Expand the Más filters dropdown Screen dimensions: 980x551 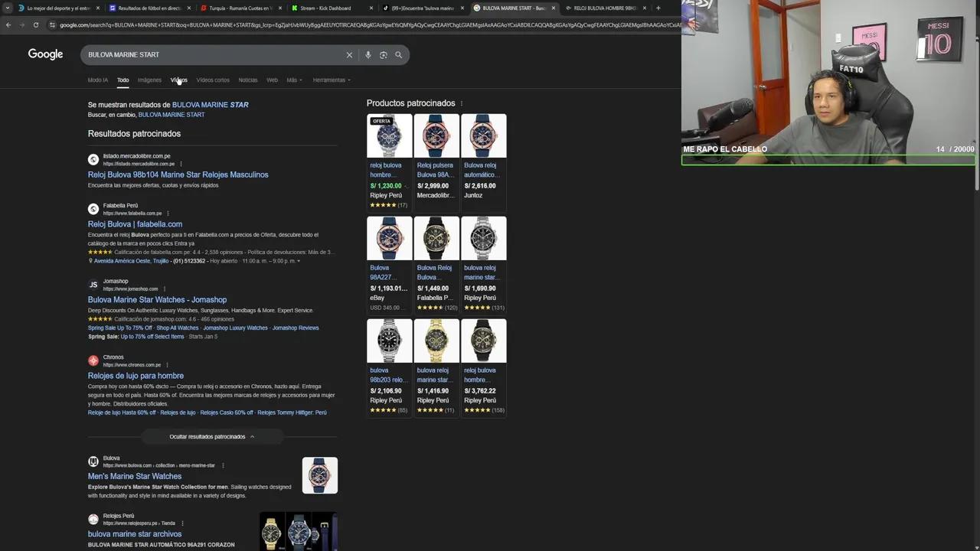295,80
